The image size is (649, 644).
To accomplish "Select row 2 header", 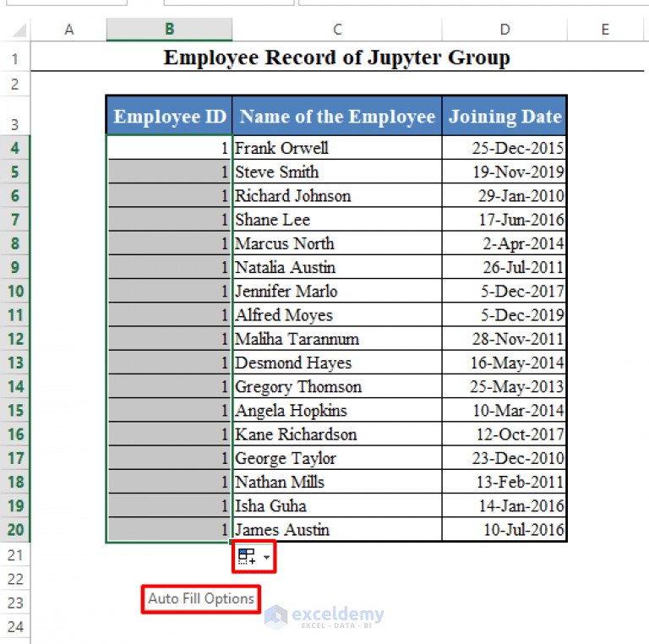I will [x=15, y=84].
